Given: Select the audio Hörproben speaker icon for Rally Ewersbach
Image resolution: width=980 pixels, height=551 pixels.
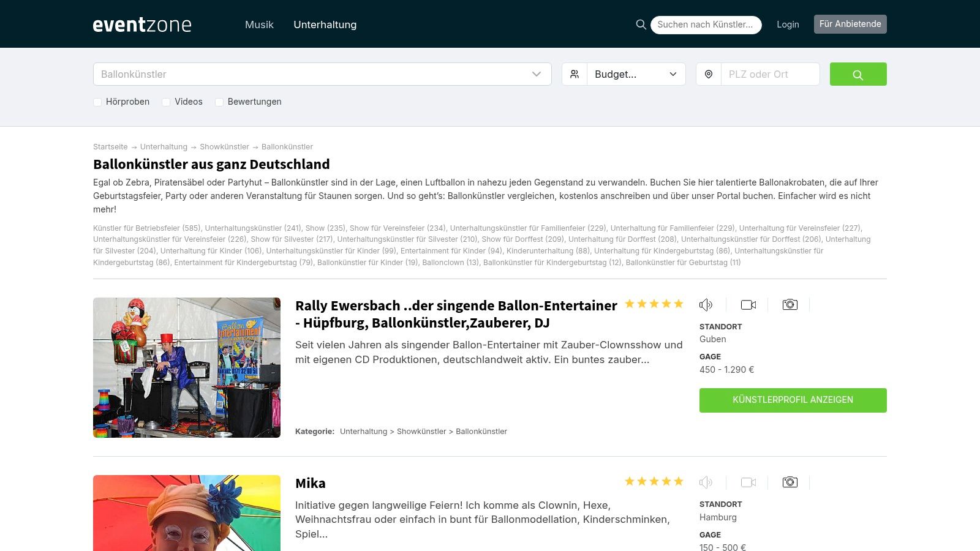Looking at the screenshot, I should (x=706, y=304).
